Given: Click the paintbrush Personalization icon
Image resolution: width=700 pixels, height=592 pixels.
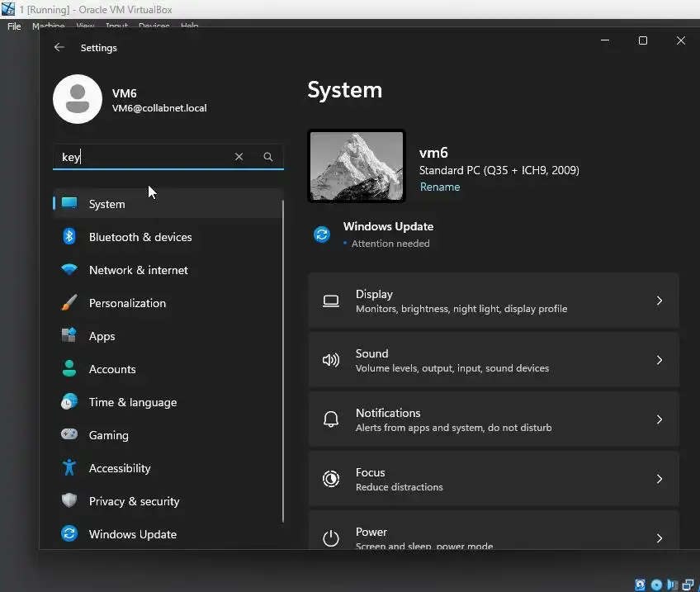Looking at the screenshot, I should click(x=69, y=303).
